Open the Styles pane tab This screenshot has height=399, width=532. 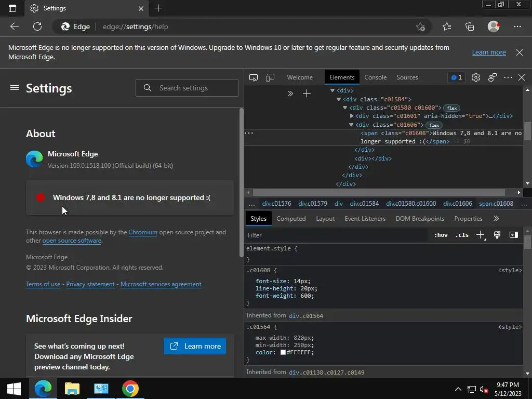(x=259, y=219)
